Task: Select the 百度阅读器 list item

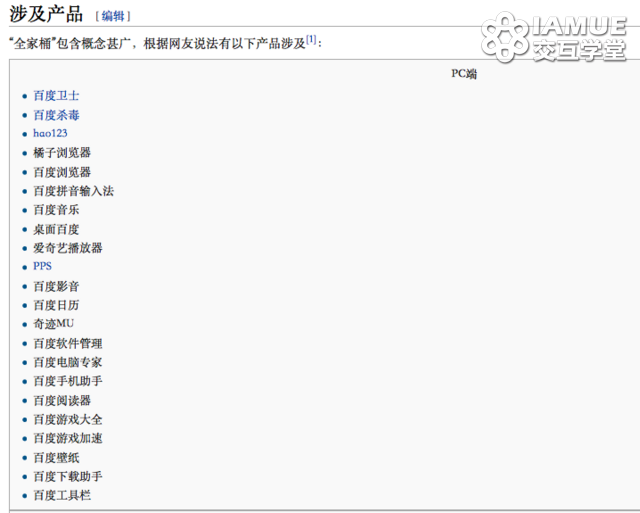Action: [62, 401]
